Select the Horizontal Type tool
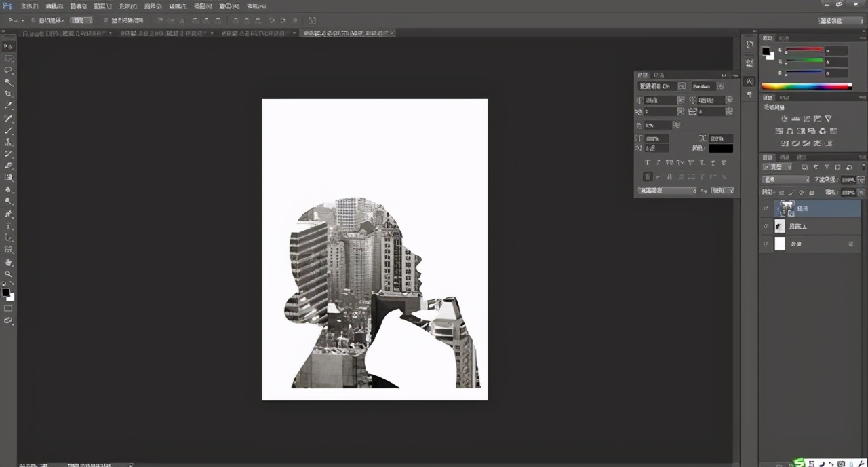The width and height of the screenshot is (868, 467). (8, 225)
